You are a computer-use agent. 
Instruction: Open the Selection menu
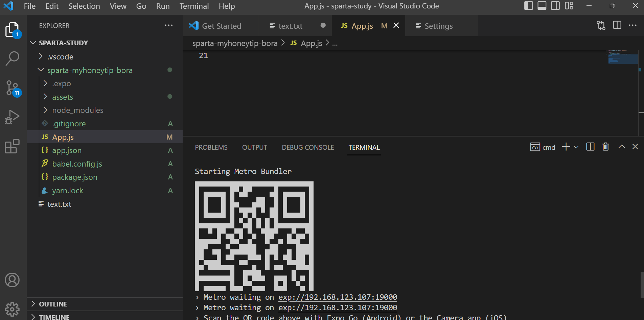[x=84, y=6]
